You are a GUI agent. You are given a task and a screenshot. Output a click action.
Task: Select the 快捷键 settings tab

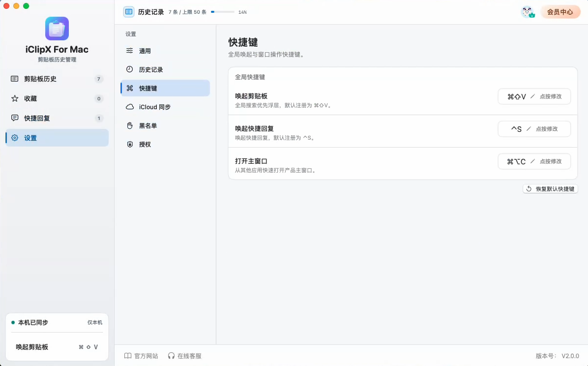[x=165, y=88]
